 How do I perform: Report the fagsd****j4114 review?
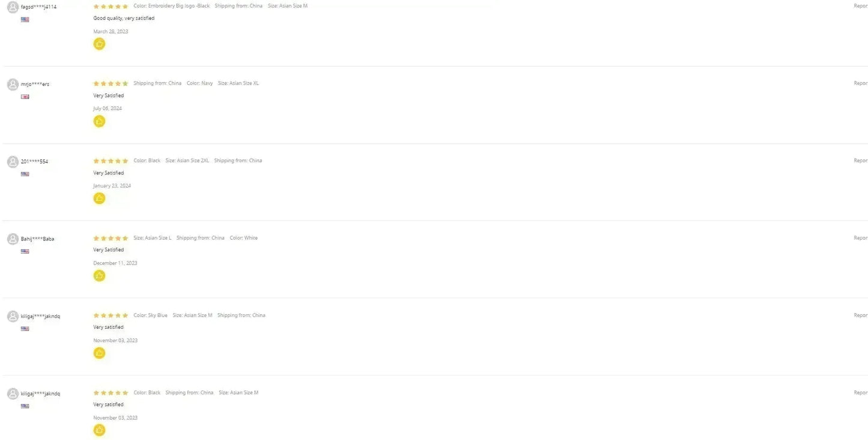pyautogui.click(x=861, y=6)
